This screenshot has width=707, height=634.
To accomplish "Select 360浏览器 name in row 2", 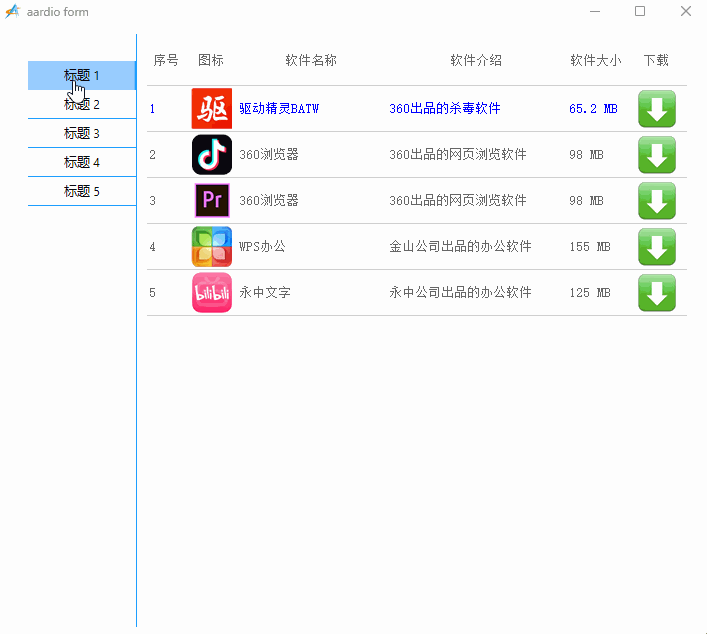I will (x=269, y=155).
